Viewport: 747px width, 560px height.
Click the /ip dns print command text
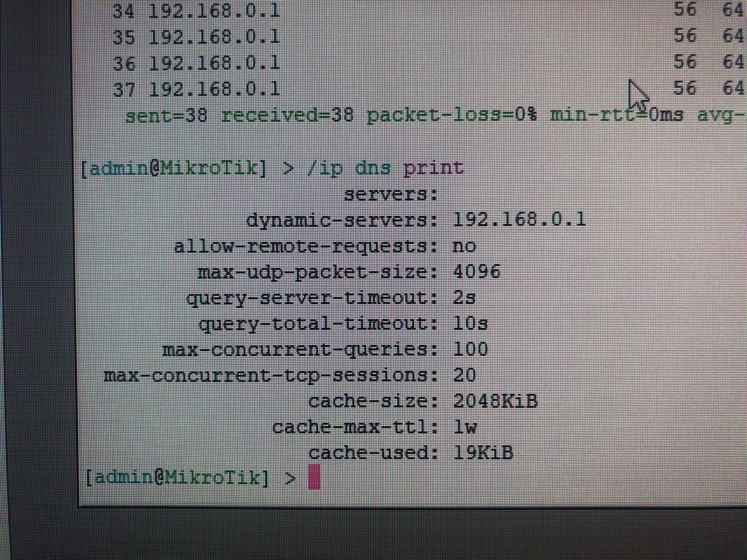386,168
